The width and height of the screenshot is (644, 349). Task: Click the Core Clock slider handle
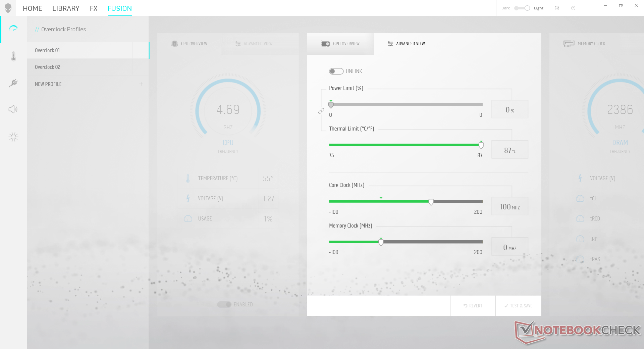pyautogui.click(x=431, y=202)
